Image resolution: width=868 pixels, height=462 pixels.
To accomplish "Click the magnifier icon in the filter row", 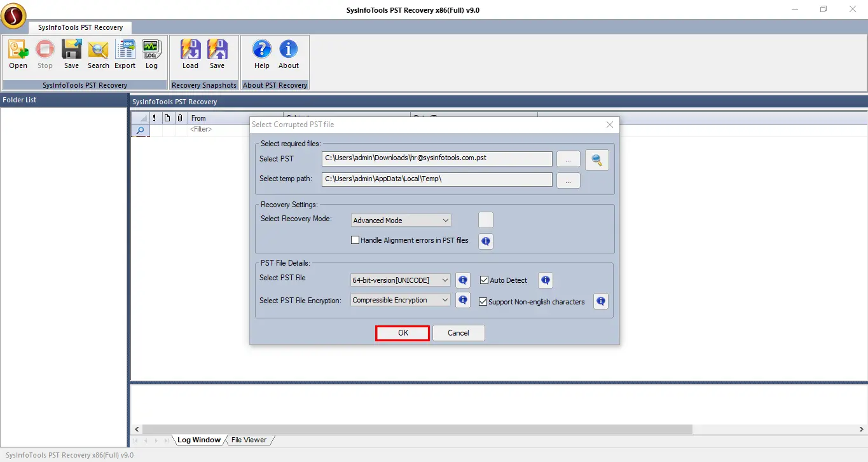I will (140, 130).
